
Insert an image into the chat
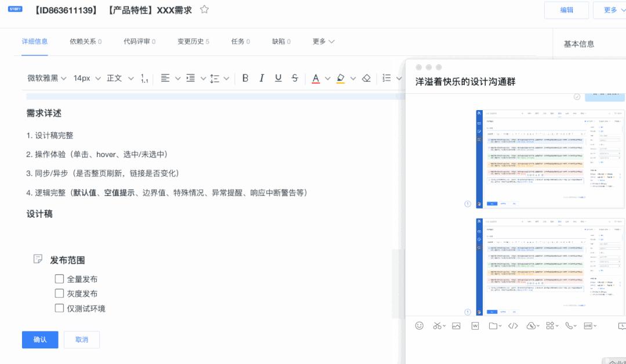tap(455, 326)
